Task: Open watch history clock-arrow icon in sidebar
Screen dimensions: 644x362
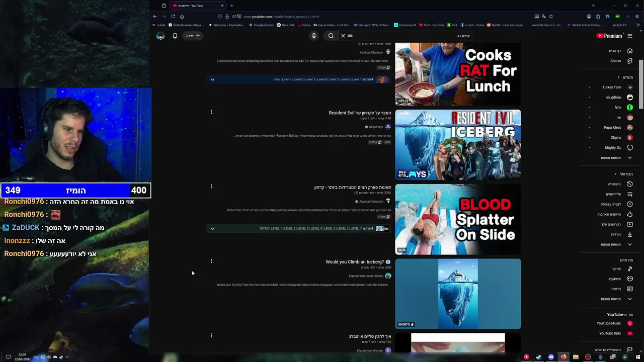Action: [630, 184]
